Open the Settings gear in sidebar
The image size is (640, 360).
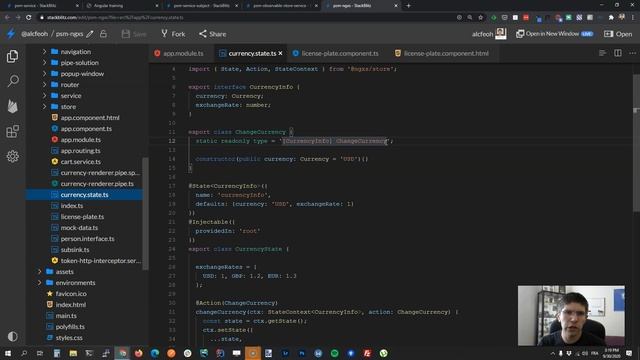[13, 156]
